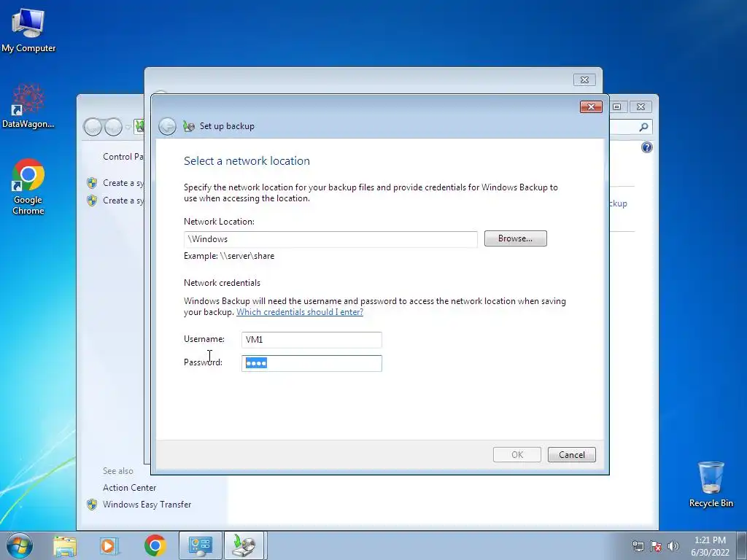
Task: Switch to Backup and Restore taskbar button
Action: [244, 545]
